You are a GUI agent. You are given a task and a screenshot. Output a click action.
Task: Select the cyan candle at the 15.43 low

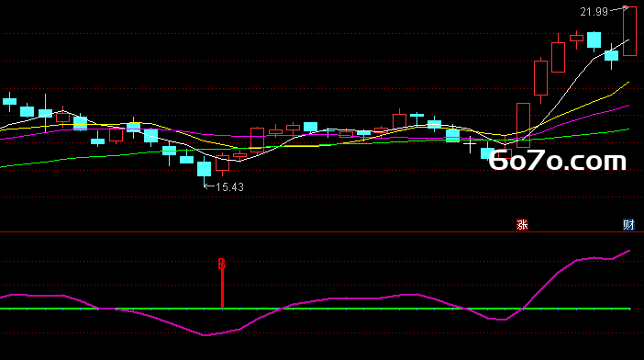click(205, 172)
